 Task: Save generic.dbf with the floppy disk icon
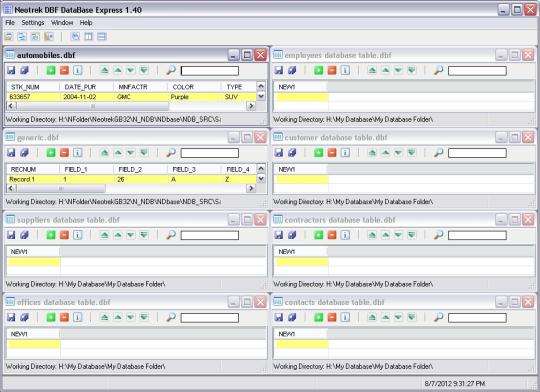tap(11, 153)
